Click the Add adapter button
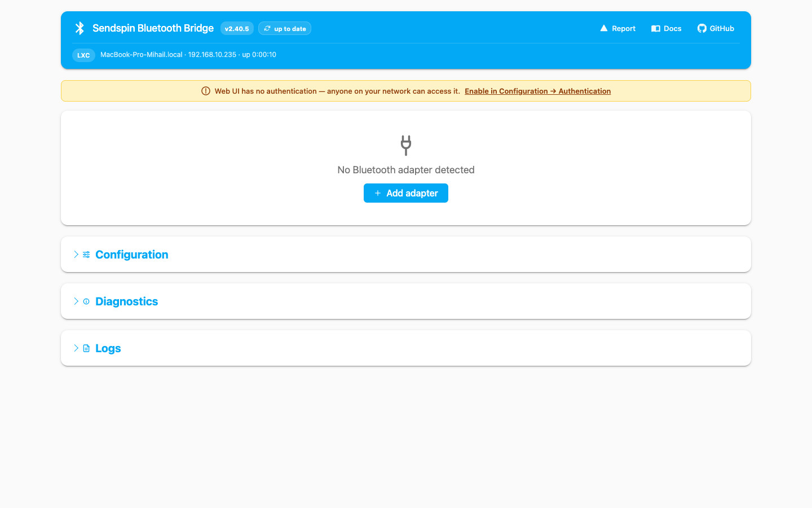Screen dimensions: 812x508 tap(406, 193)
